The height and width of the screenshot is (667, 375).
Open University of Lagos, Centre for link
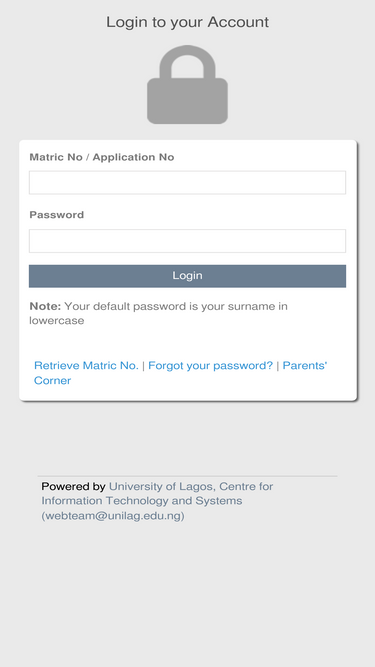click(x=191, y=486)
